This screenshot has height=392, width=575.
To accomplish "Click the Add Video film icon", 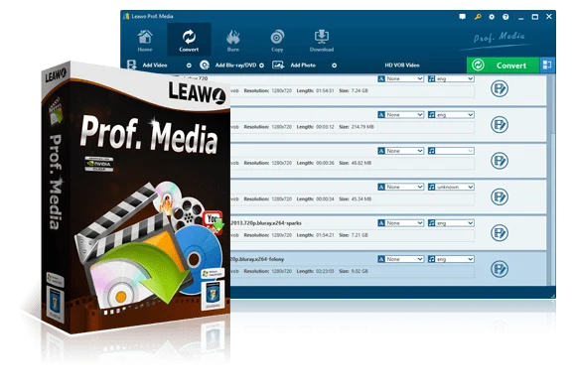I will [x=132, y=65].
